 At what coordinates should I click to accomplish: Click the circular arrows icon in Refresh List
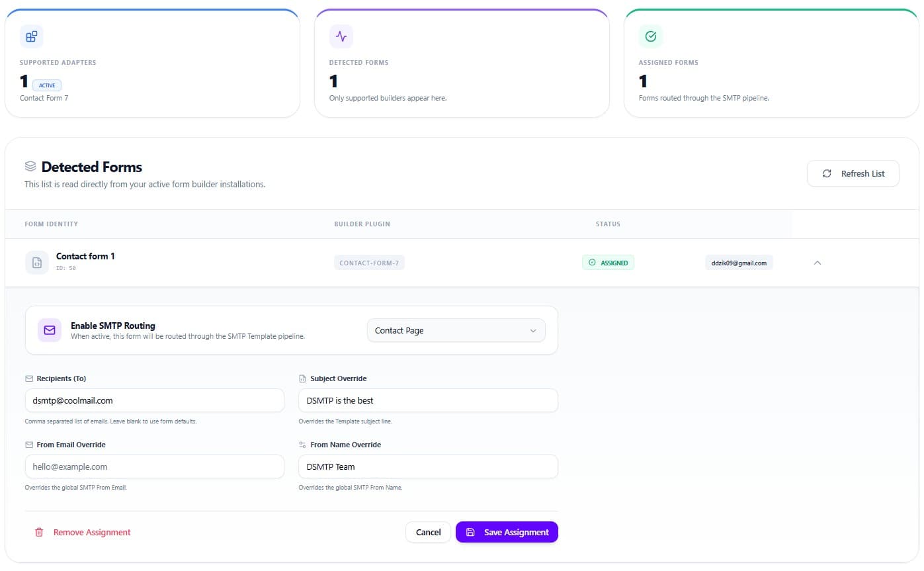click(x=827, y=173)
